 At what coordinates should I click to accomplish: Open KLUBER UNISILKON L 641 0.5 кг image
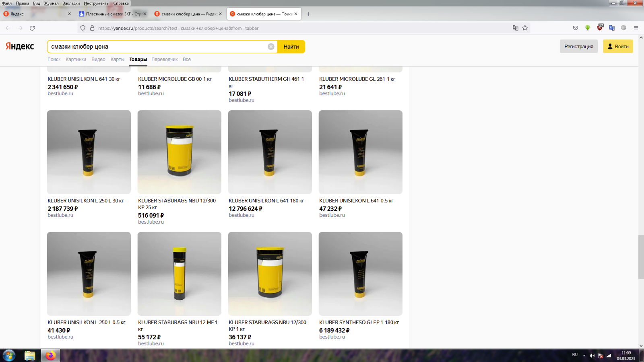click(x=361, y=152)
